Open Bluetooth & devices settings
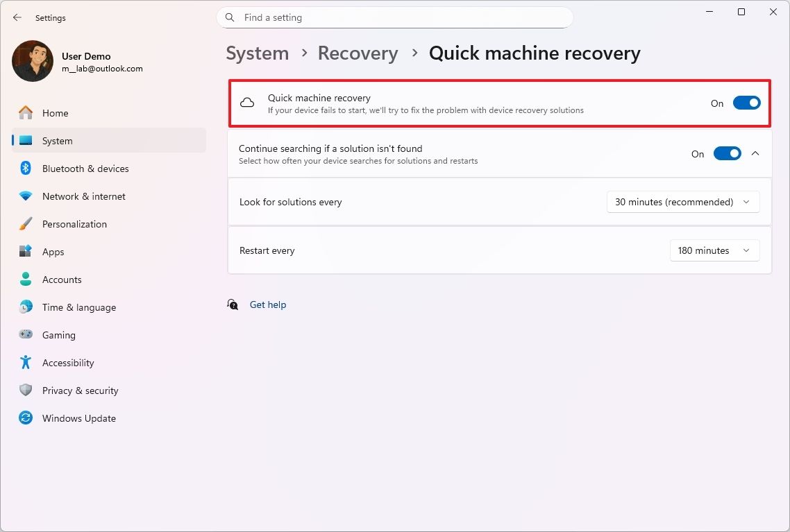Image resolution: width=790 pixels, height=532 pixels. [85, 168]
